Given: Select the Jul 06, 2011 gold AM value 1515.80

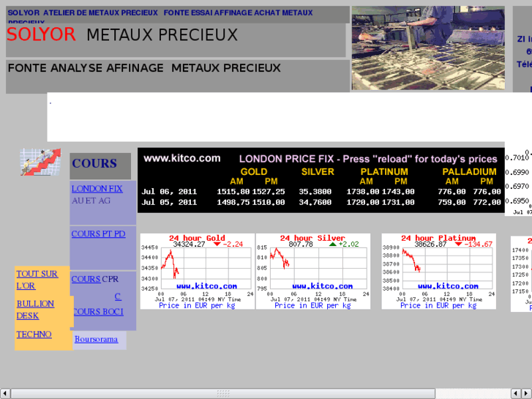Looking at the screenshot, I should pyautogui.click(x=233, y=192).
